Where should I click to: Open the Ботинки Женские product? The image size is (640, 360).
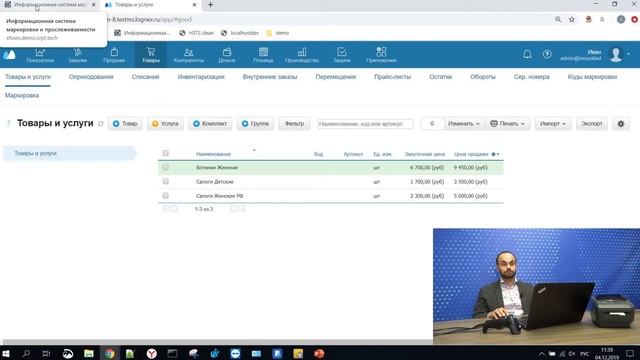pos(217,168)
